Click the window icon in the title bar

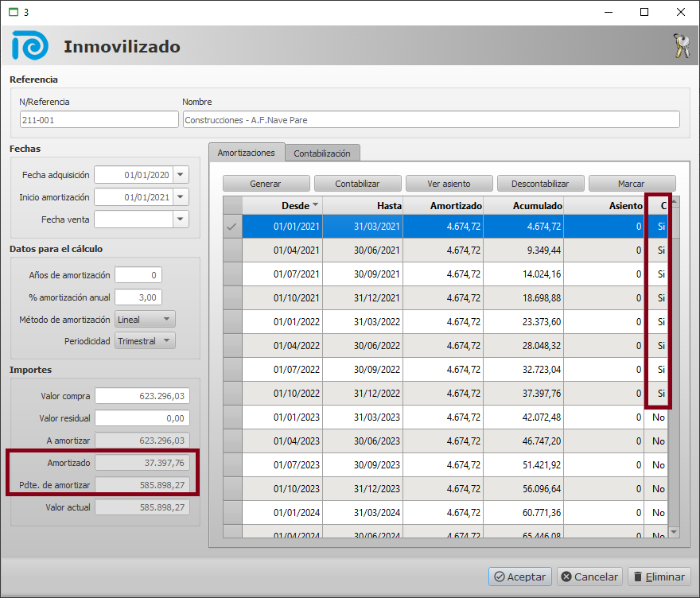(x=13, y=12)
